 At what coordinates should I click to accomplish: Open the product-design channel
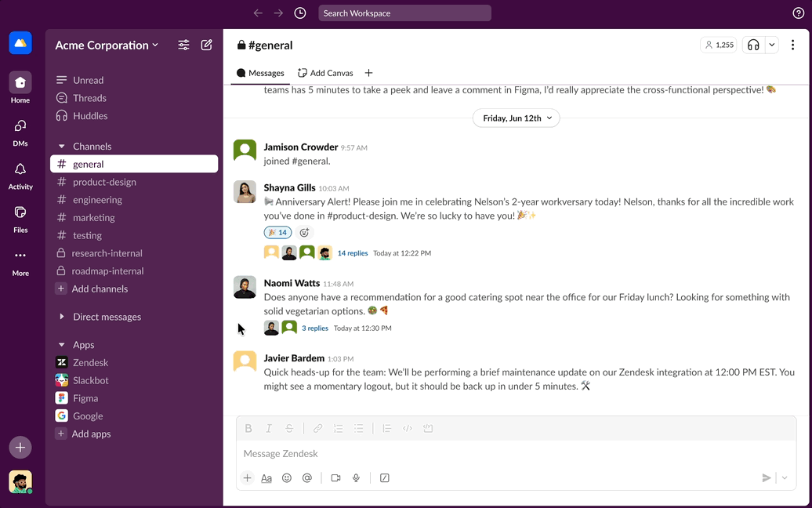pyautogui.click(x=134, y=182)
